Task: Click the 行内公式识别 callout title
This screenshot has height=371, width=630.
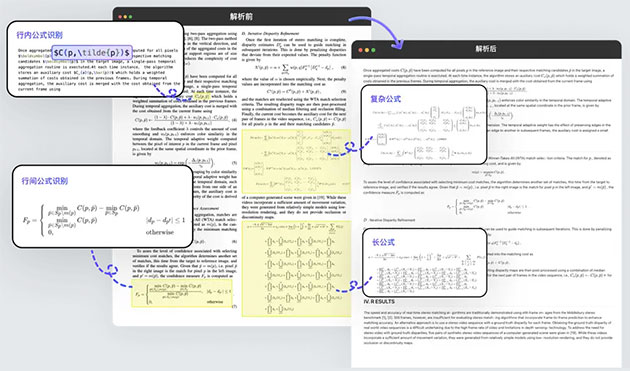Action: [39, 35]
